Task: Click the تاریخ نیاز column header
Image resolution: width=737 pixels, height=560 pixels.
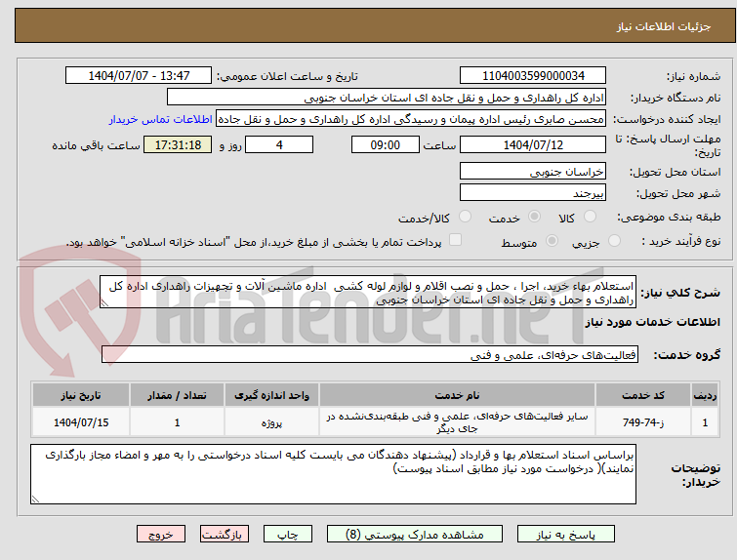Action: pyautogui.click(x=81, y=395)
